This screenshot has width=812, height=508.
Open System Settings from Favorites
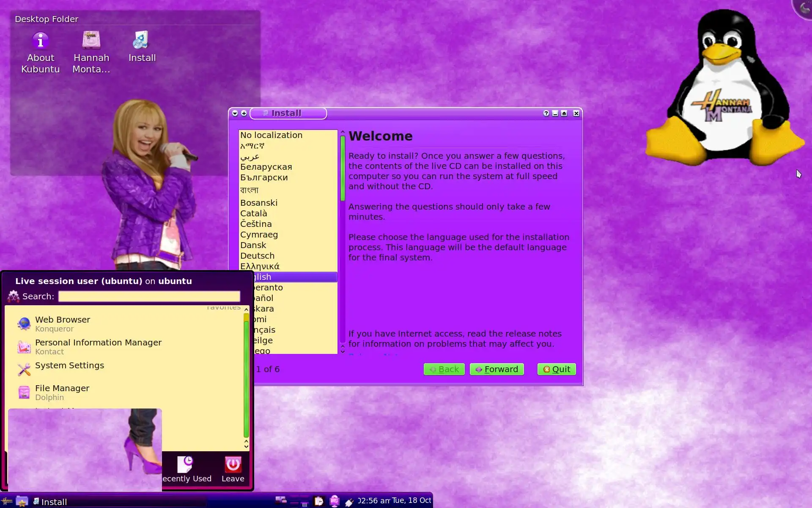[x=69, y=366]
